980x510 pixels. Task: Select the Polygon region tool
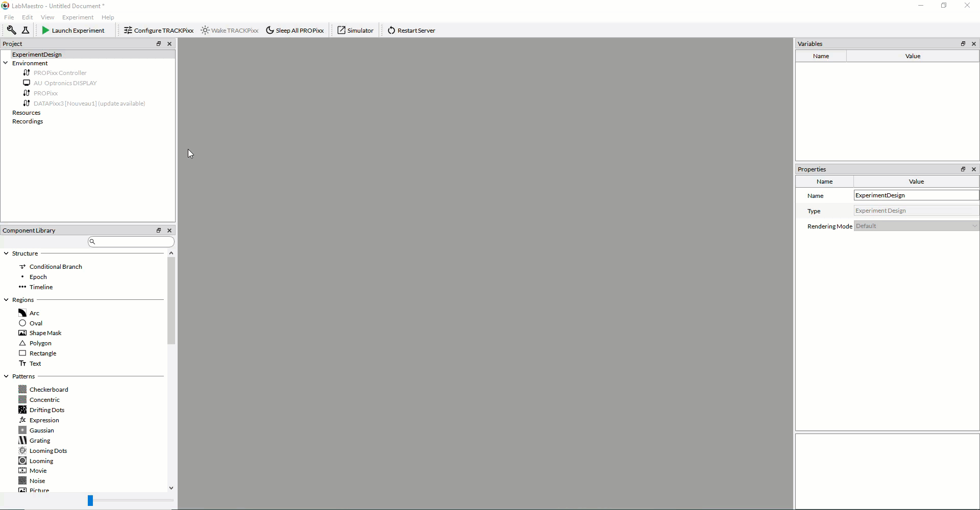tap(39, 343)
